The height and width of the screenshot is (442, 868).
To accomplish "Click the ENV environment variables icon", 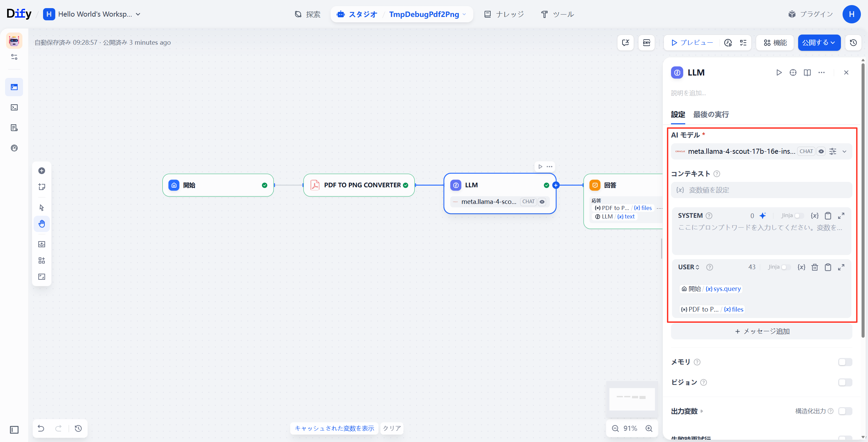I will [646, 43].
